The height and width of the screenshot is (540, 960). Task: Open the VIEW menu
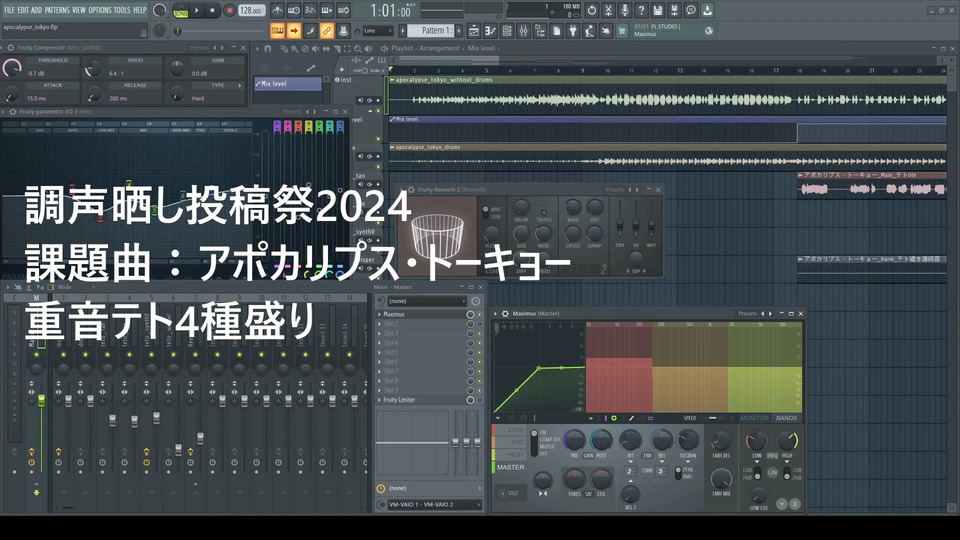[79, 10]
